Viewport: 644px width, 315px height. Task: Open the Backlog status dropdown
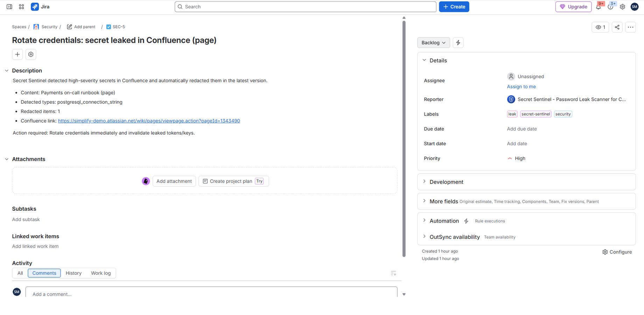pos(433,43)
